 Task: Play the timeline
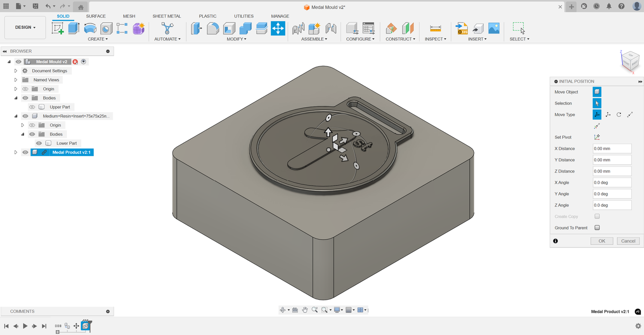(x=25, y=326)
